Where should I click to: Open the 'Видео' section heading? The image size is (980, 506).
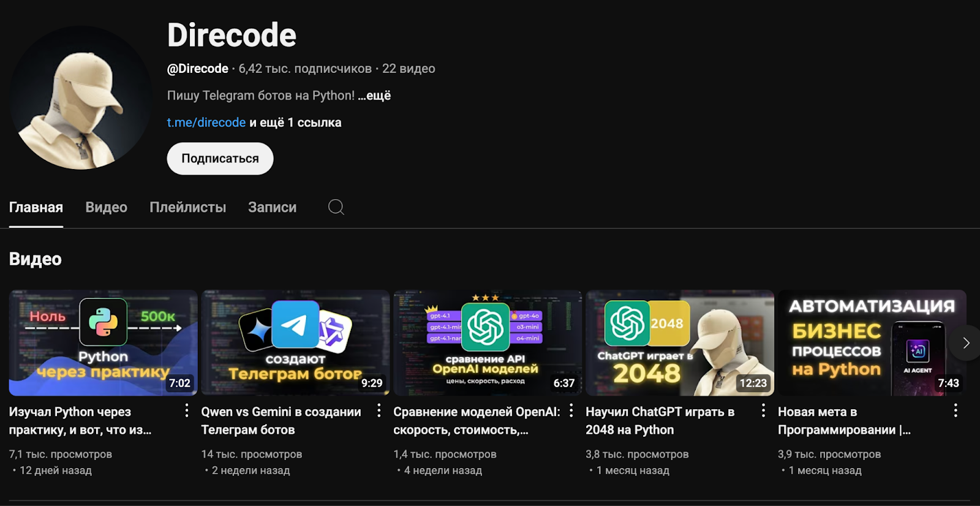click(36, 259)
